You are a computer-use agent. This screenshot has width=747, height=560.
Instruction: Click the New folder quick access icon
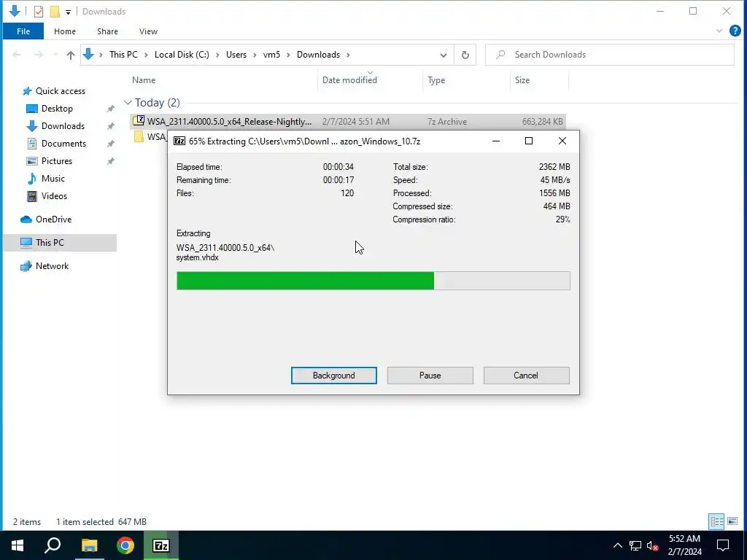(55, 12)
